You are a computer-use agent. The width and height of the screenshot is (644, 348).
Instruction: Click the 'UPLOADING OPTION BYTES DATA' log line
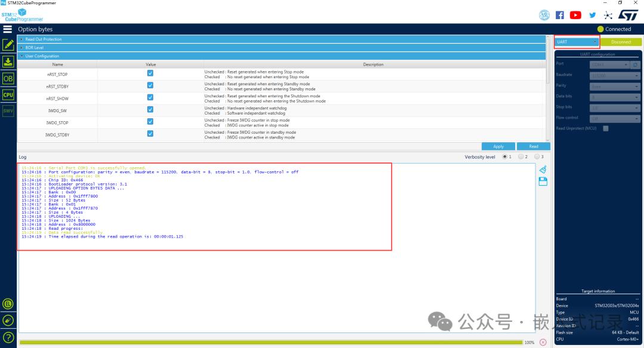[x=73, y=188]
